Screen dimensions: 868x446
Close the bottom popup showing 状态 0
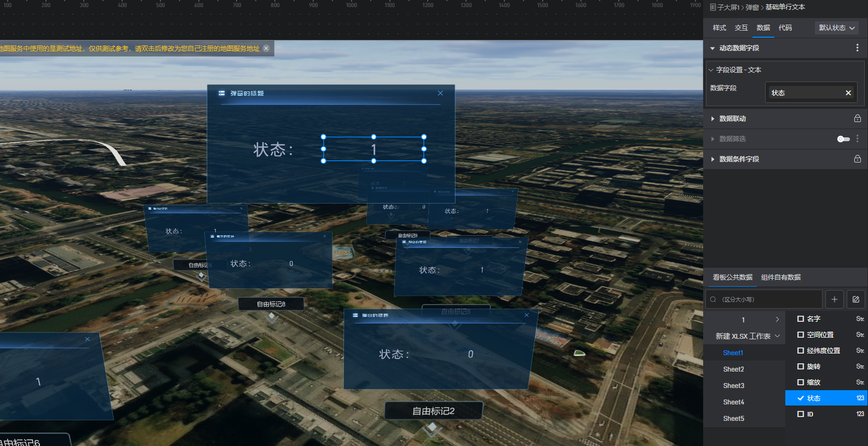(x=527, y=315)
